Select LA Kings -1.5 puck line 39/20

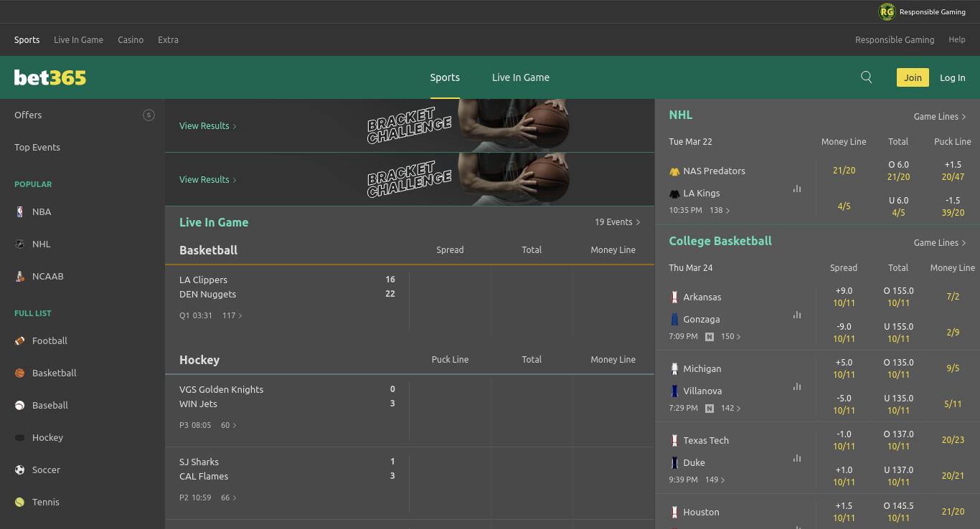[953, 206]
